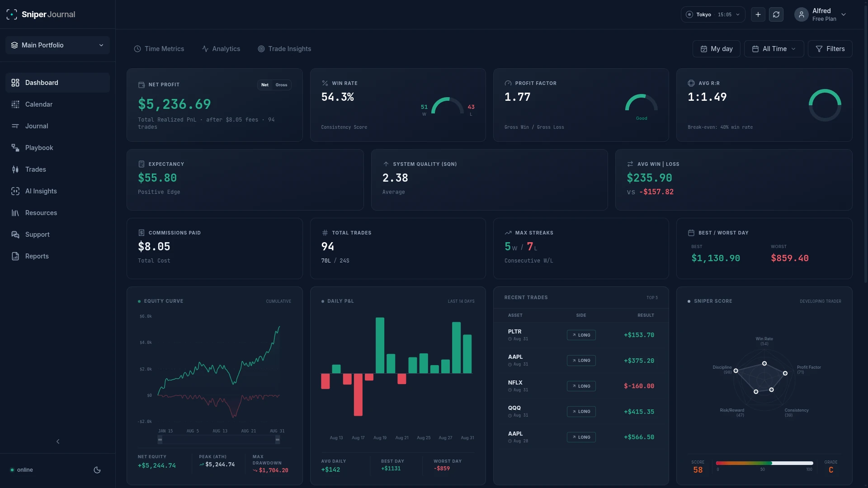The image size is (868, 488).
Task: Switch Net Profit to Gross
Action: 281,85
